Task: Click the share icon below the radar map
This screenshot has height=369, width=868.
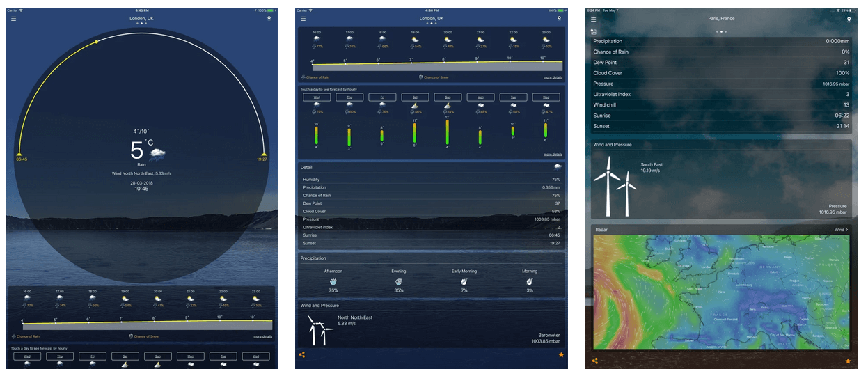Action: click(x=594, y=361)
